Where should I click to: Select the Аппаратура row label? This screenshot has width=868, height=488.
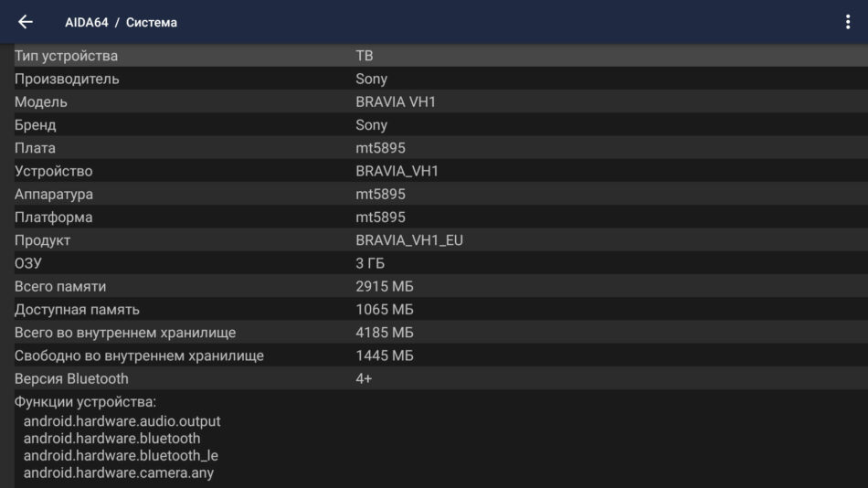point(54,195)
